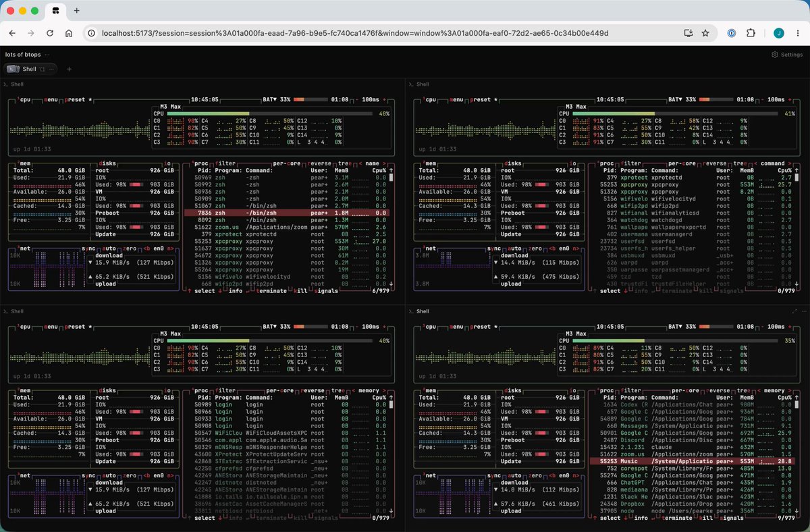Toggle net zero in the bottom-right pane
This screenshot has width=810, height=532.
[537, 477]
